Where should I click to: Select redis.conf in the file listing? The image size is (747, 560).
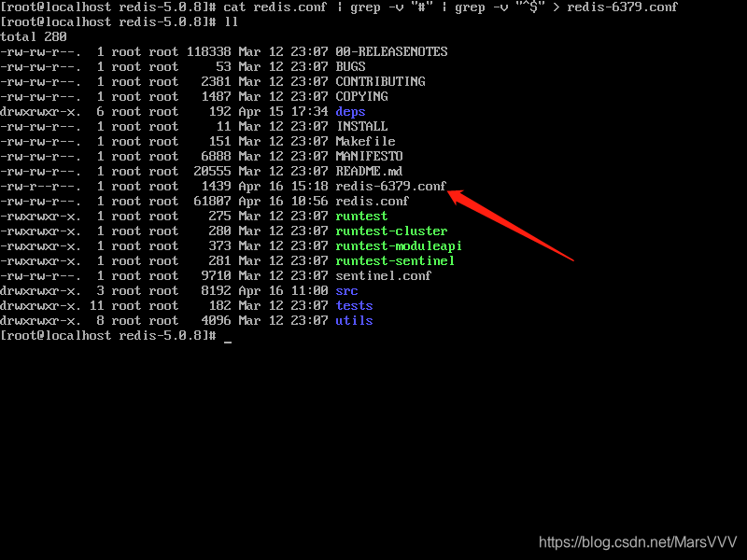[x=372, y=201]
